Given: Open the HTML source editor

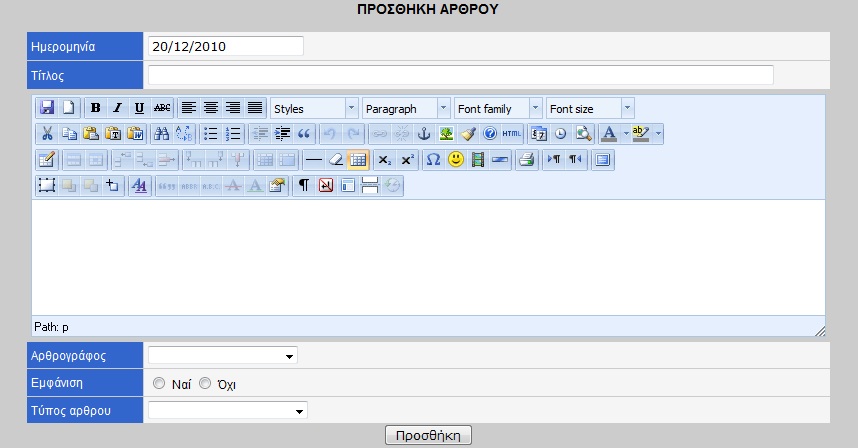Looking at the screenshot, I should pyautogui.click(x=512, y=133).
